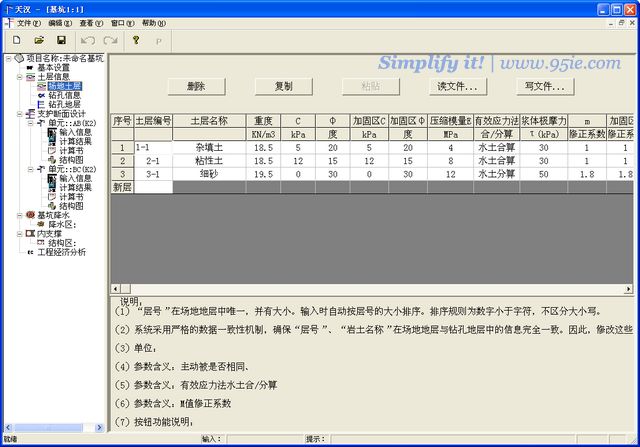Select 钻孔信息 in the project tree
Viewport: 640px width, 447px height.
[65, 95]
